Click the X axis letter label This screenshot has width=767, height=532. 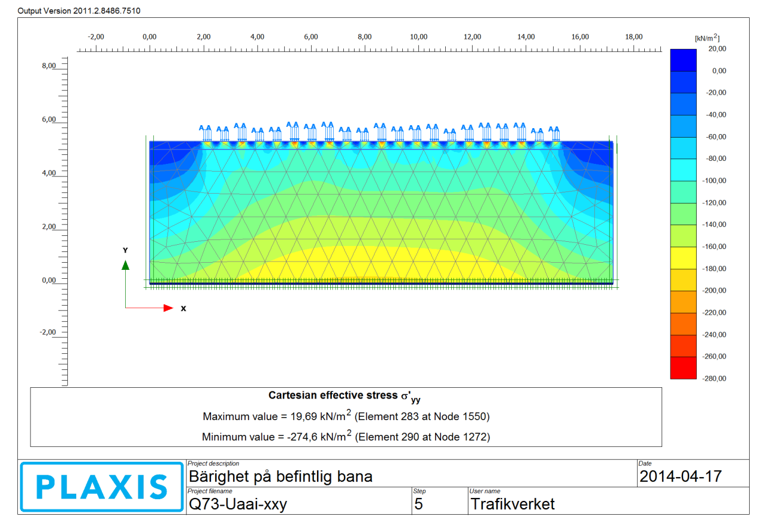coord(183,309)
